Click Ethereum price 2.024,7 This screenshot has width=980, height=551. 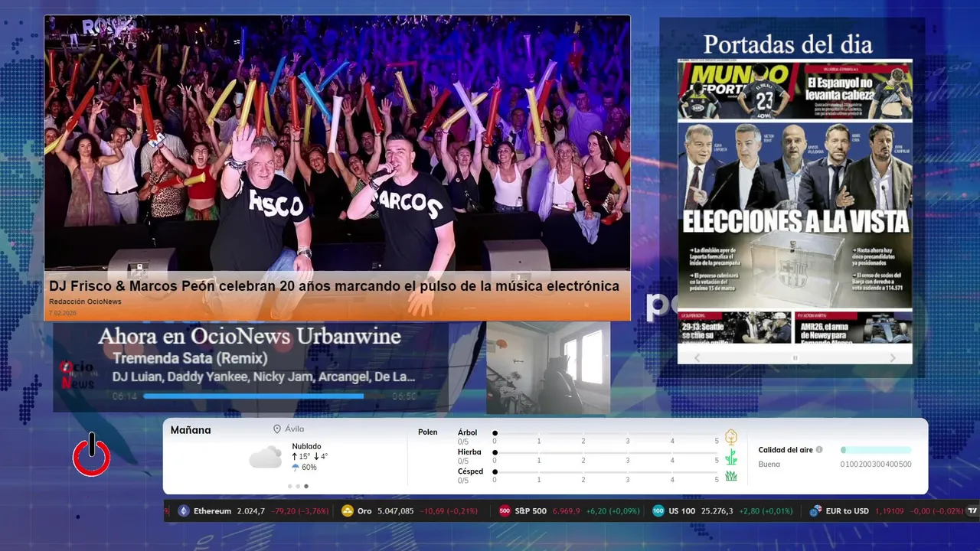click(251, 511)
